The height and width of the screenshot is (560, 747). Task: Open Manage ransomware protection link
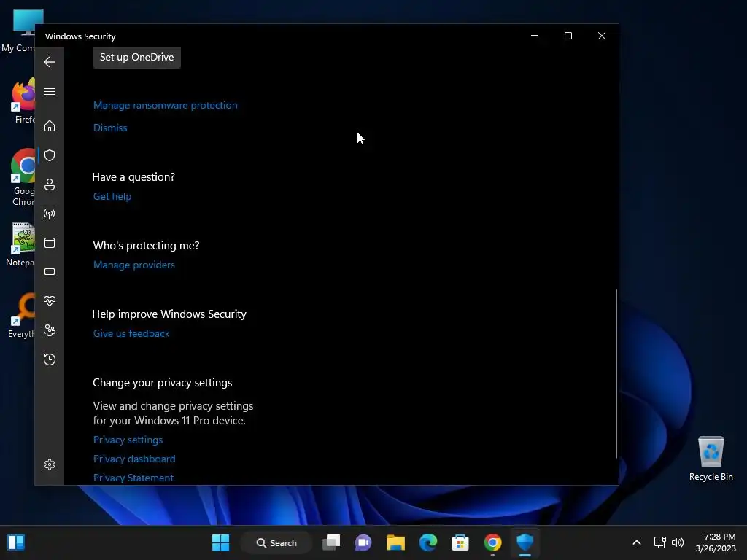(x=166, y=105)
